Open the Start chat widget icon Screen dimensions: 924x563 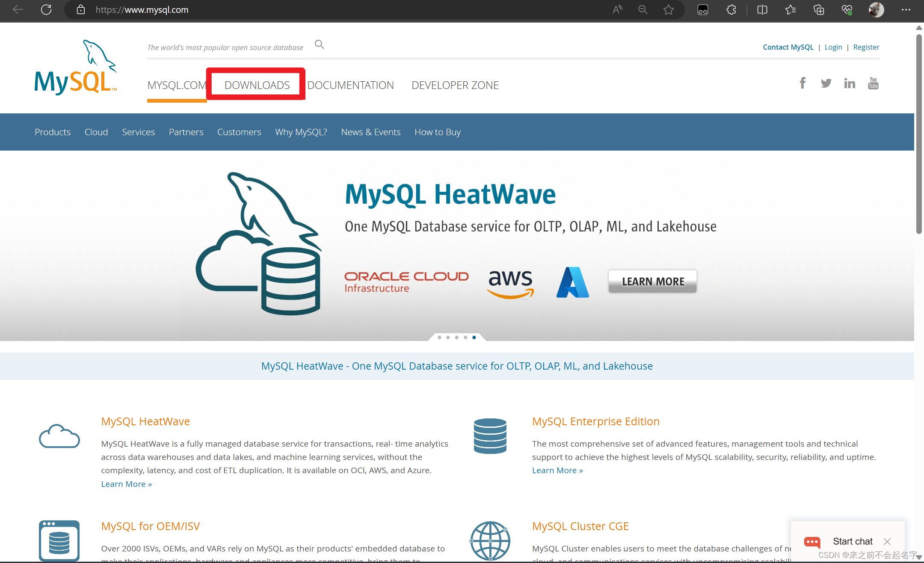[811, 541]
